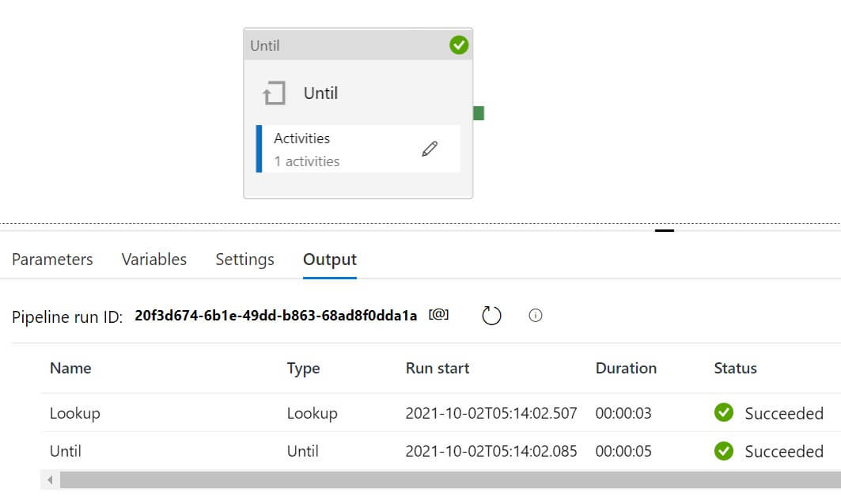
Task: Refresh the pipeline run output
Action: pyautogui.click(x=492, y=316)
